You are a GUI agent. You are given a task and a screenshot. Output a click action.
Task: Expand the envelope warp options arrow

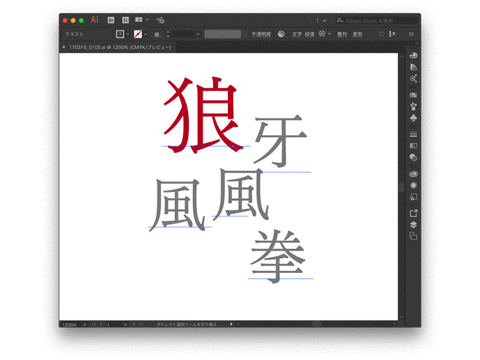pos(329,34)
